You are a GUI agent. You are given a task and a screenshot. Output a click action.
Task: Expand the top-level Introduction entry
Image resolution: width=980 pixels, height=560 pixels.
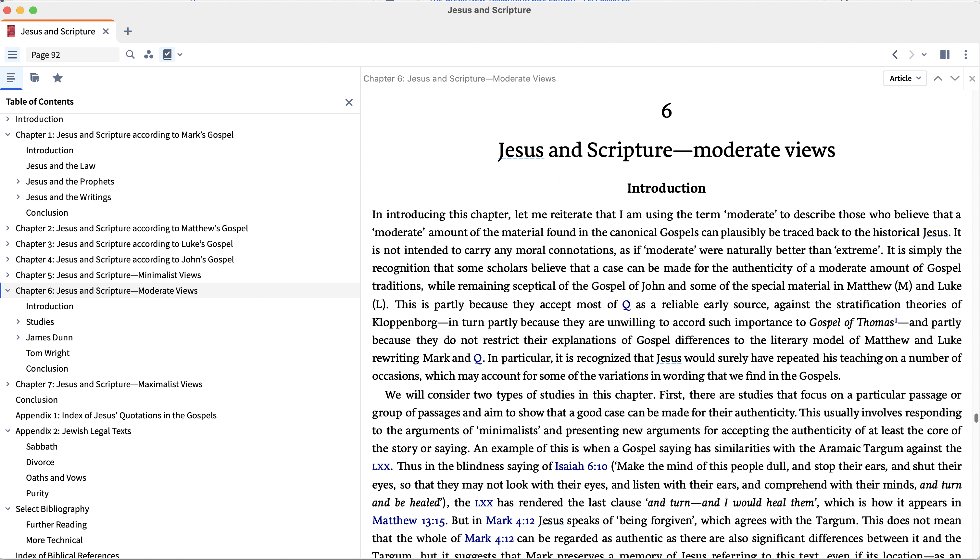coord(8,119)
